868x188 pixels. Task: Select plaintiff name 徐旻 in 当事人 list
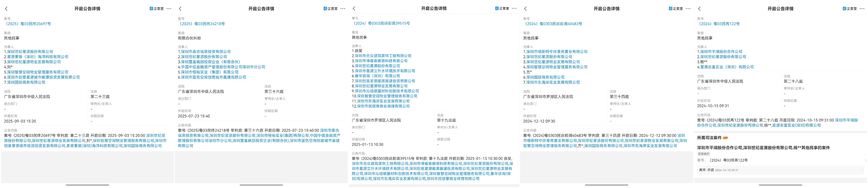[x=358, y=51]
